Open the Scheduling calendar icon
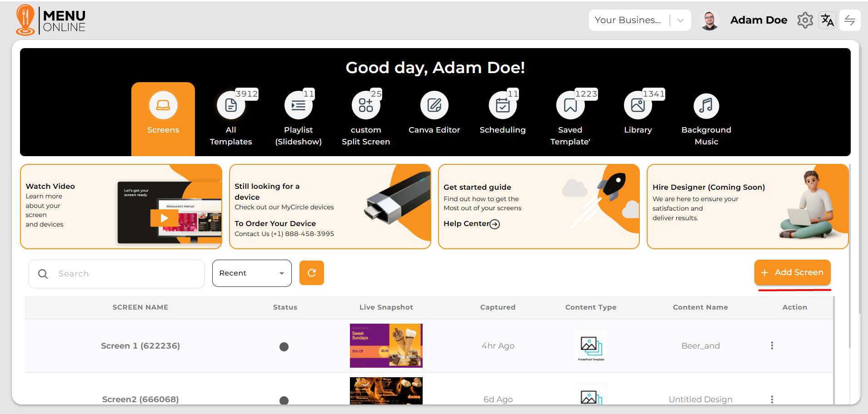Viewport: 868px width, 414px height. pos(502,106)
